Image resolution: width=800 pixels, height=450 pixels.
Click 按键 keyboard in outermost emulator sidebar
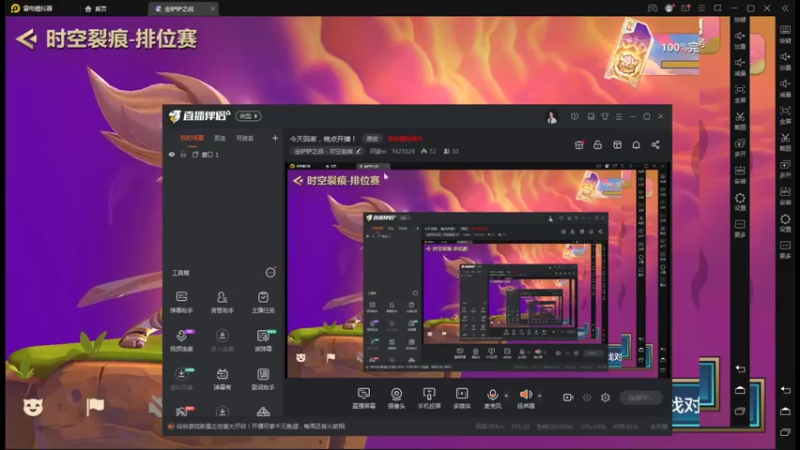pos(785,34)
